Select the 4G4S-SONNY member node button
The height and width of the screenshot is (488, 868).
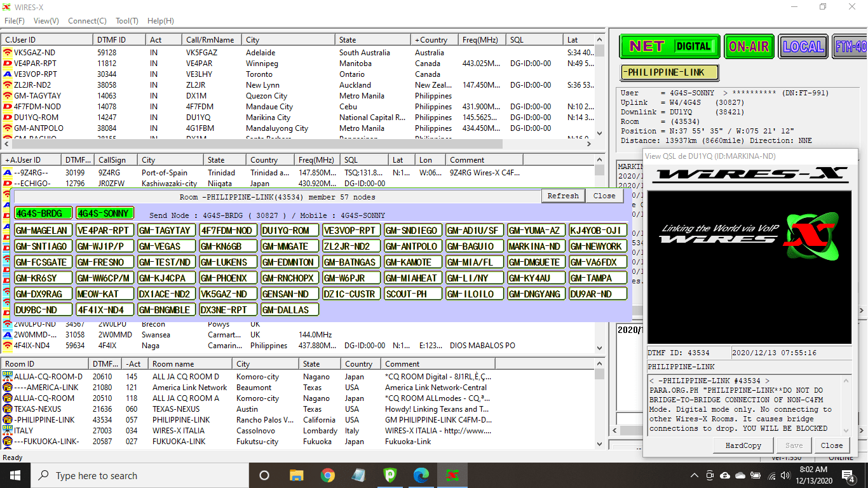[105, 213]
